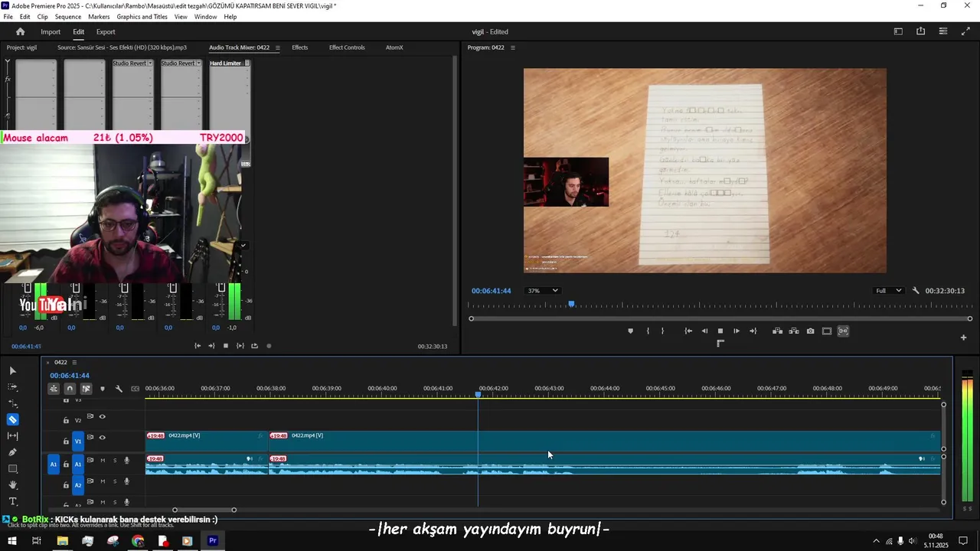The height and width of the screenshot is (551, 980).
Task: Mute track A2
Action: pyautogui.click(x=103, y=481)
